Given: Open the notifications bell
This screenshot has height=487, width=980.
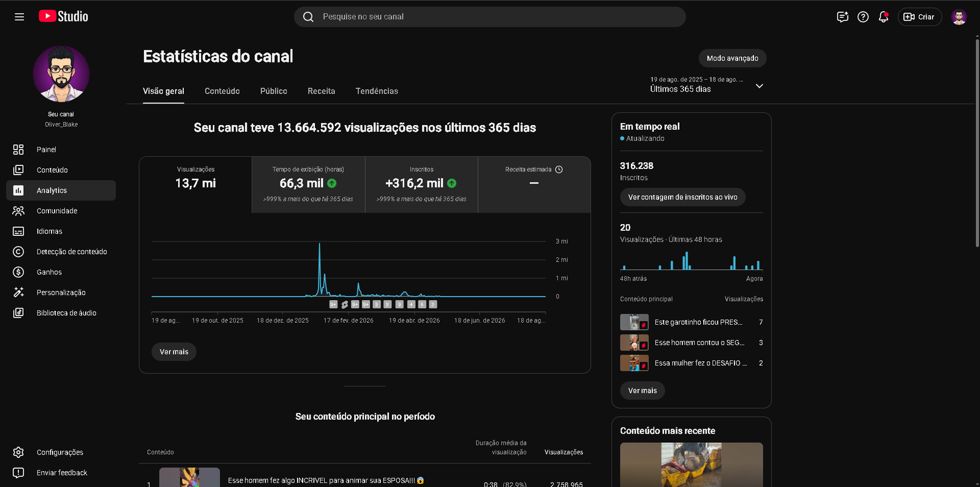Looking at the screenshot, I should [883, 17].
